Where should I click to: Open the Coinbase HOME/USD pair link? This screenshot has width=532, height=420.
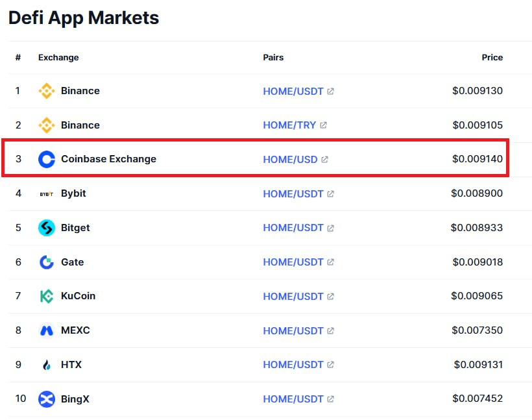point(290,160)
